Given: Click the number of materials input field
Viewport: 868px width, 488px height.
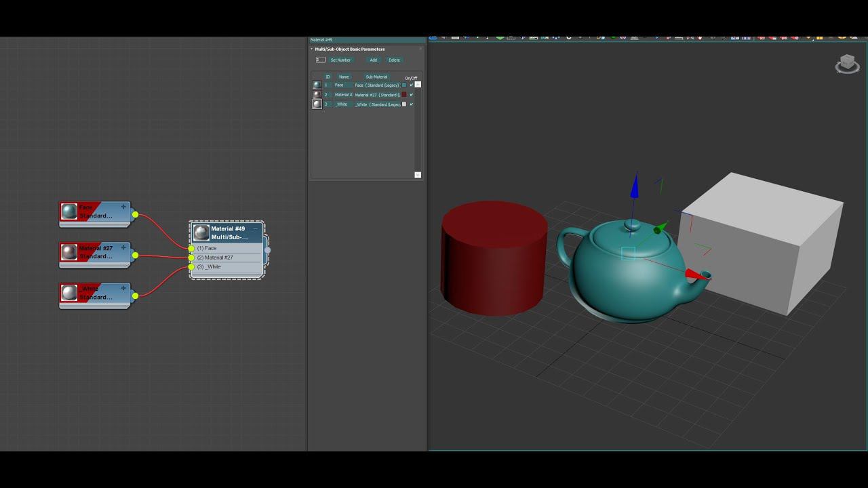Looking at the screenshot, I should [320, 60].
